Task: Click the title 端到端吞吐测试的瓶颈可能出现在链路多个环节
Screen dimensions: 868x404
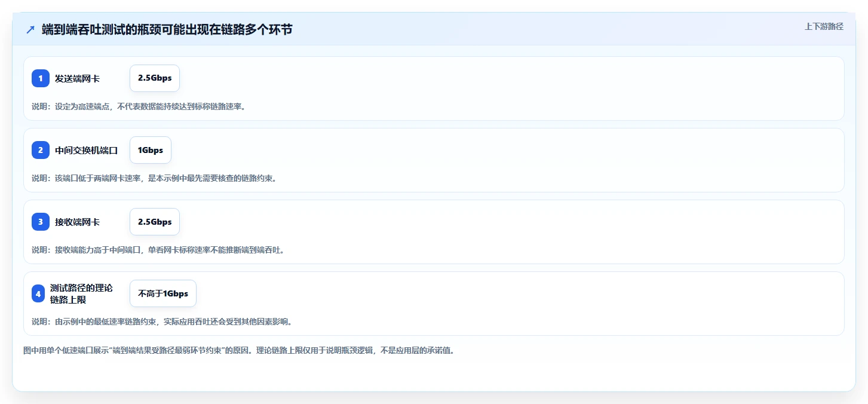Action: [167, 29]
